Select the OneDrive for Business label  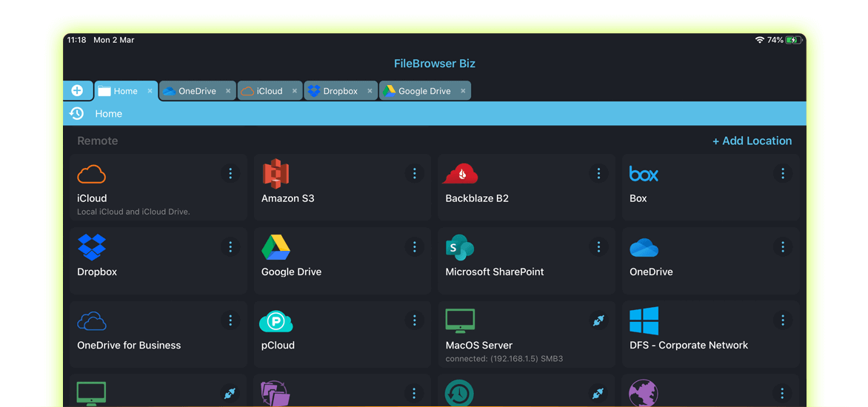[129, 346]
